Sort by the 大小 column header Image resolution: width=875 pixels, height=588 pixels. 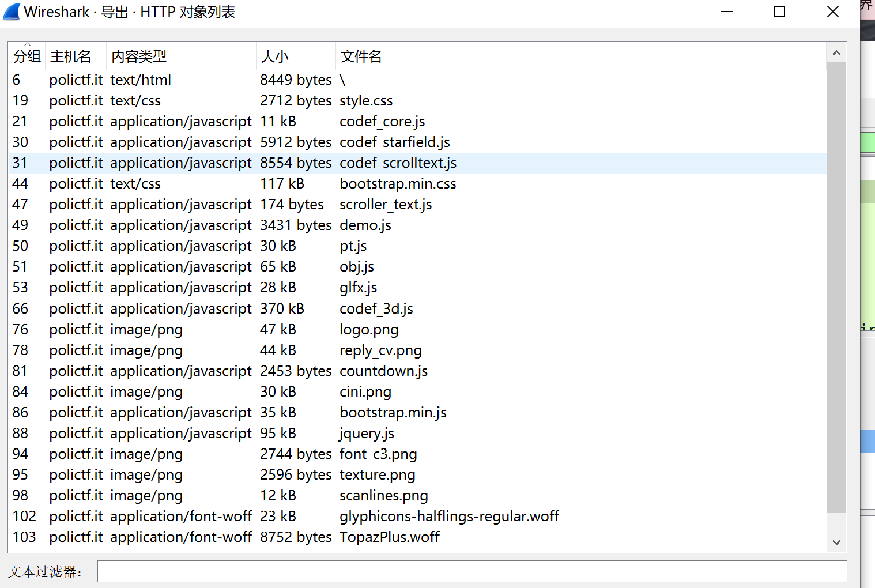point(296,56)
